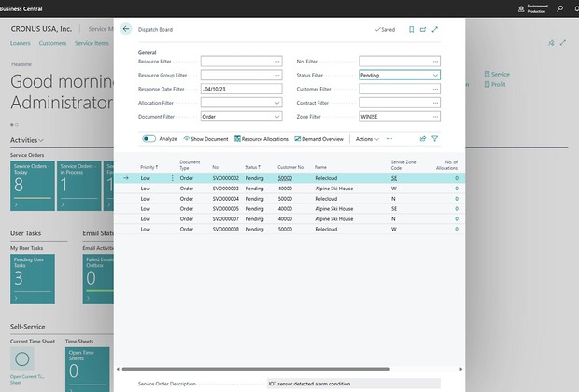Click the pin icon on role center
This screenshot has height=392, width=579.
551,43
